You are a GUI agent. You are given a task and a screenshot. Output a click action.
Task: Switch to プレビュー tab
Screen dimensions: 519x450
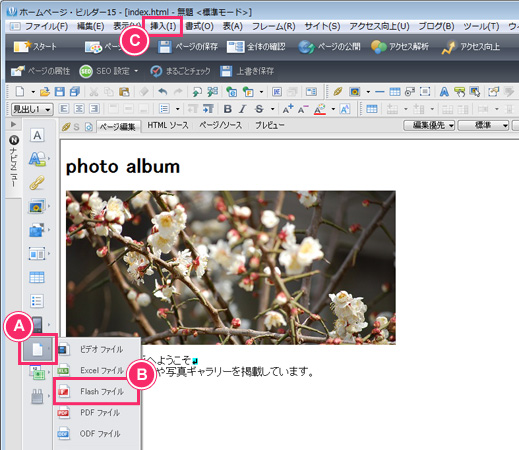(x=270, y=125)
